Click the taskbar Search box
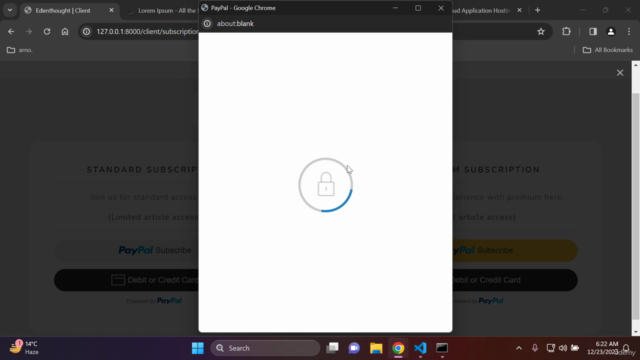The height and width of the screenshot is (360, 640). [265, 348]
